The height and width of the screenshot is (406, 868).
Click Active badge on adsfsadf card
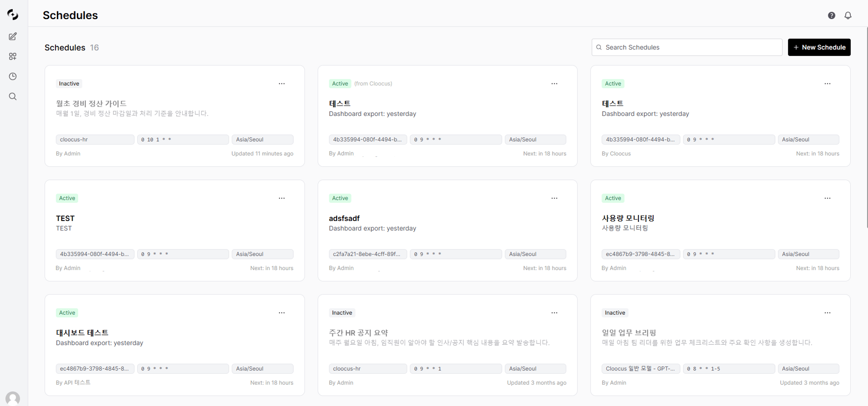(x=340, y=198)
